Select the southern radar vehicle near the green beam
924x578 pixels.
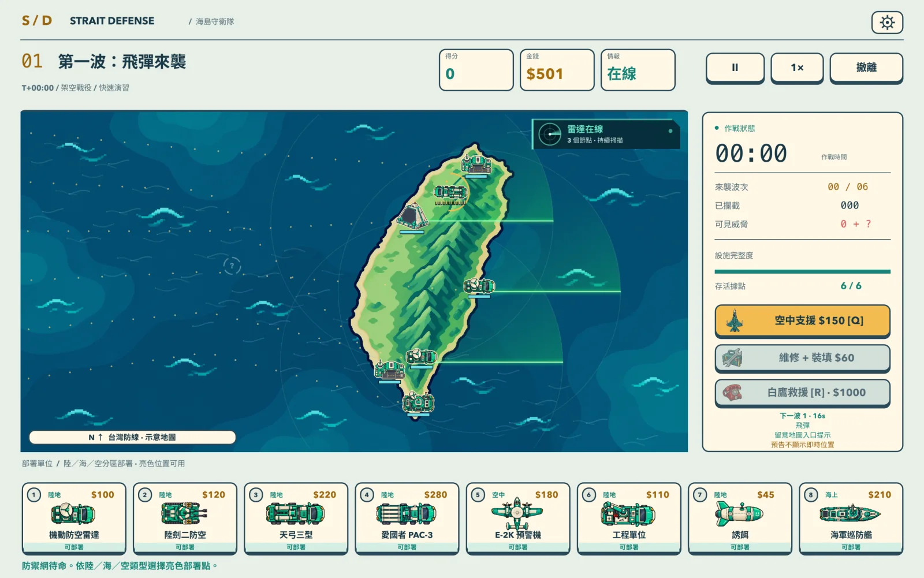pyautogui.click(x=421, y=356)
